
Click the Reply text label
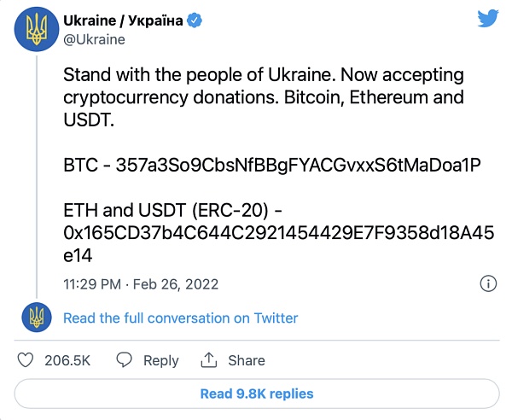160,361
